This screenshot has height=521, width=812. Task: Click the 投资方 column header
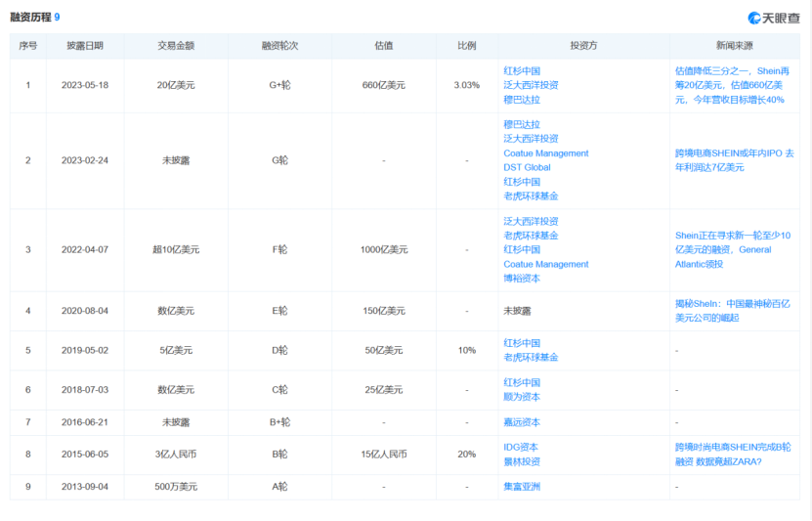point(583,46)
